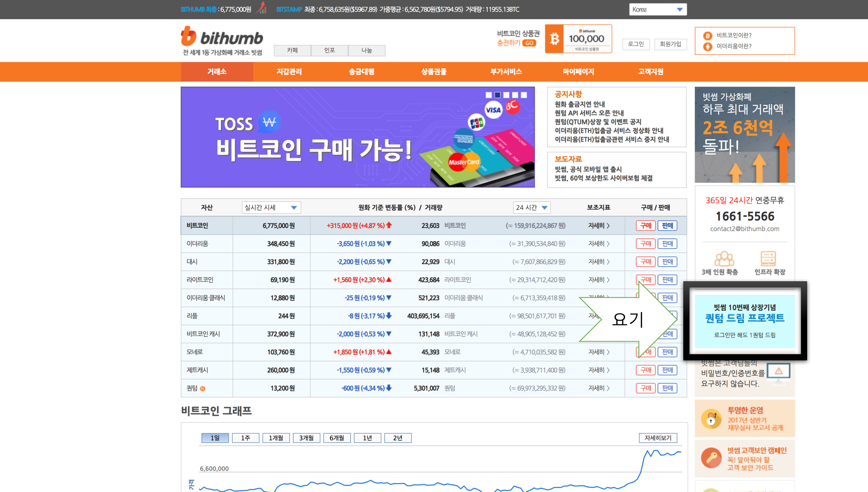Image resolution: width=868 pixels, height=492 pixels.
Task: Expand 자세히 for 비트코인 row
Action: [x=599, y=226]
